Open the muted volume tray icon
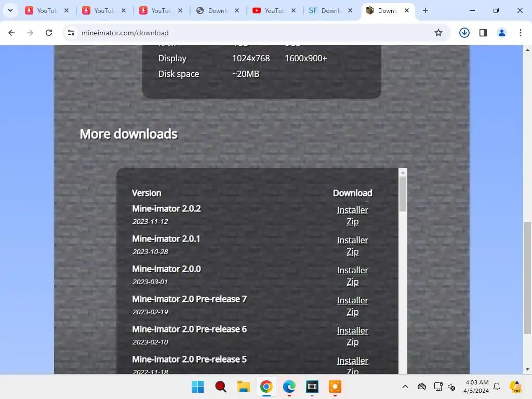 point(451,387)
